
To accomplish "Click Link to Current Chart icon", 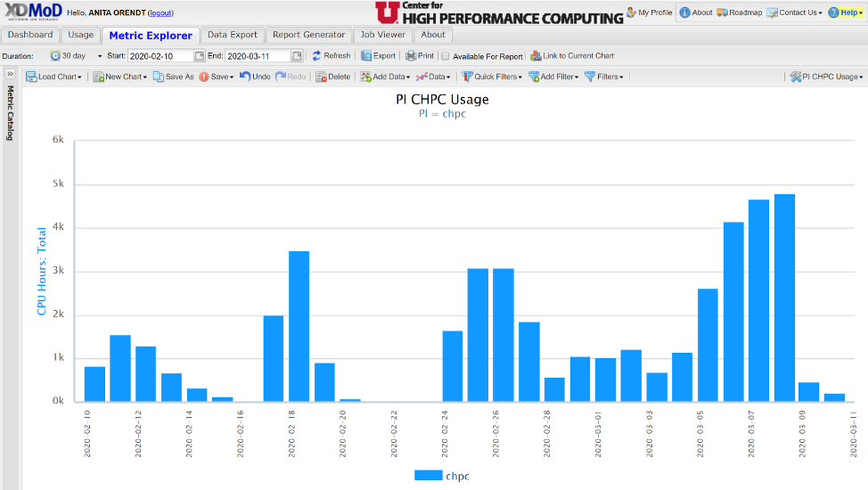I will click(x=536, y=56).
